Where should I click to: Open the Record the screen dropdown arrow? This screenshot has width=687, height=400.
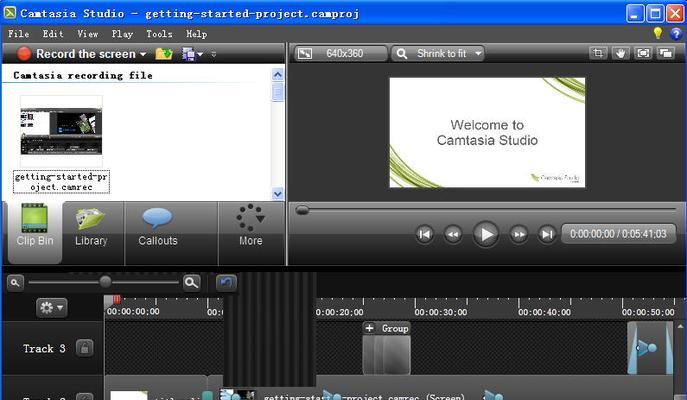143,54
